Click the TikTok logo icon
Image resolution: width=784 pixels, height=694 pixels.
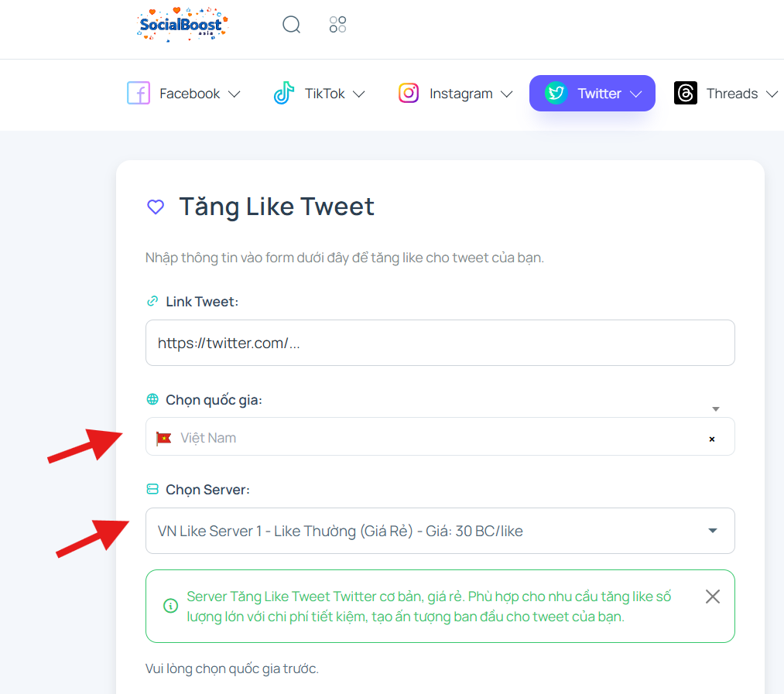click(x=284, y=93)
